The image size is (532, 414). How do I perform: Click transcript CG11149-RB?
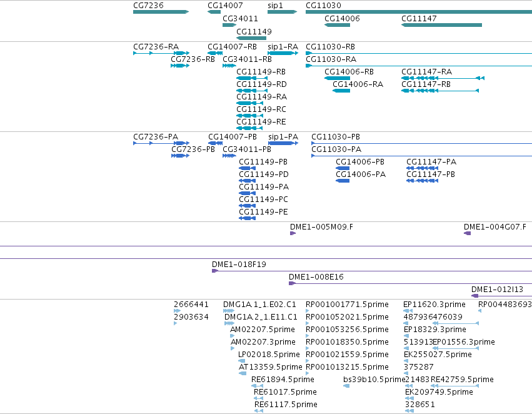pos(252,78)
